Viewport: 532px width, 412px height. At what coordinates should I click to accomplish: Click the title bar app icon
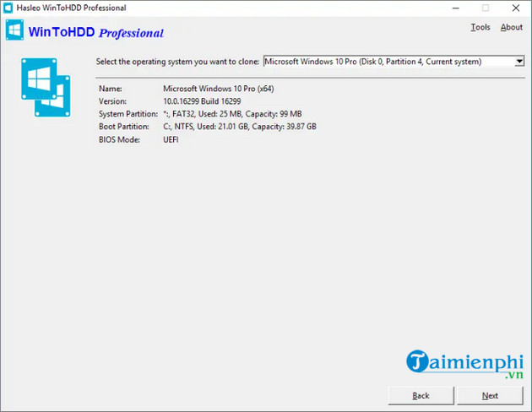click(8, 8)
